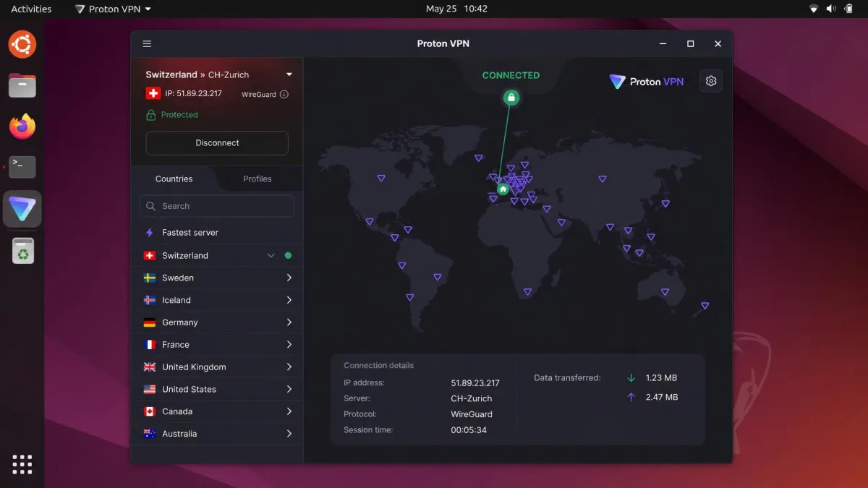The width and height of the screenshot is (868, 488).
Task: Click the Ubuntu logo in dock
Action: 22,45
